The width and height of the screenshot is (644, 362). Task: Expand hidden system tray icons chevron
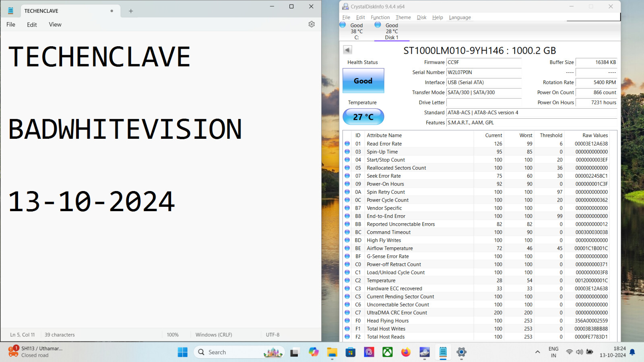point(537,352)
